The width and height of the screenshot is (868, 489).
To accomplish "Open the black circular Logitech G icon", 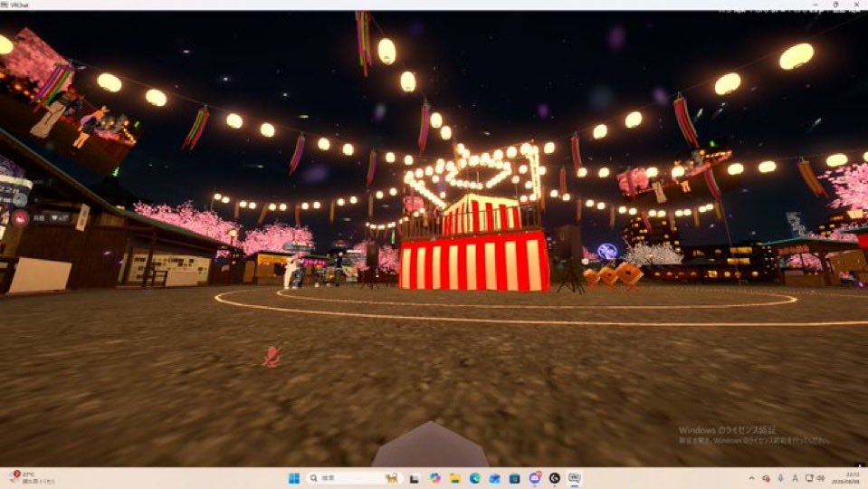I will point(555,478).
